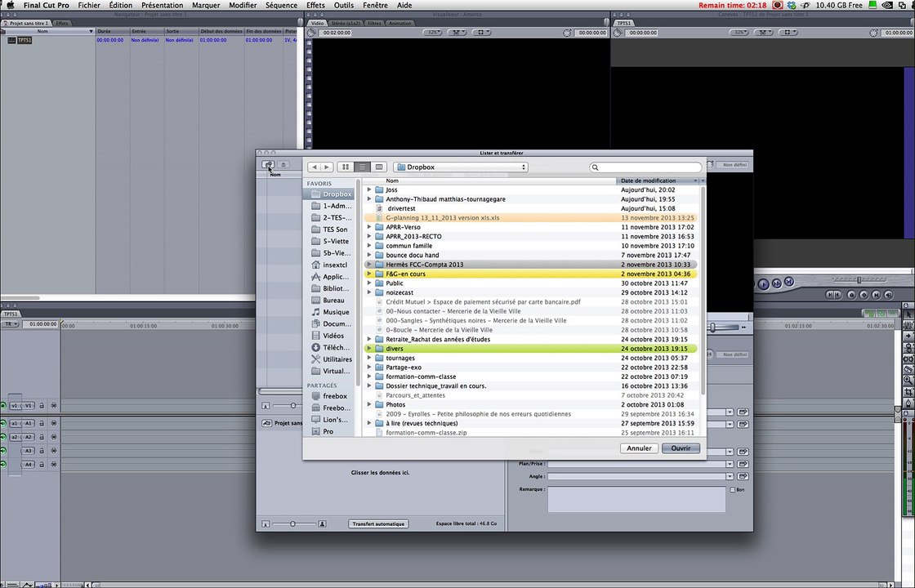This screenshot has width=915, height=588.
Task: Lock the V1 track
Action: click(x=42, y=406)
